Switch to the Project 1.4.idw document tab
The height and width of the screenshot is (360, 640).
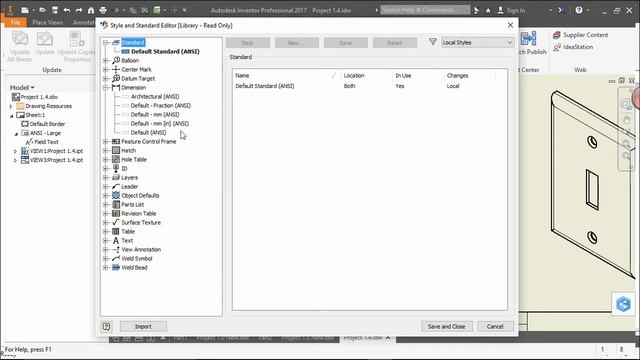tap(367, 338)
